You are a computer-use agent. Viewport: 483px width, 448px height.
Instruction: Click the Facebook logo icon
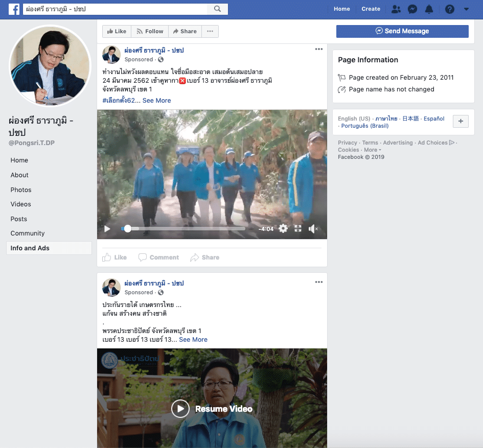pos(14,9)
